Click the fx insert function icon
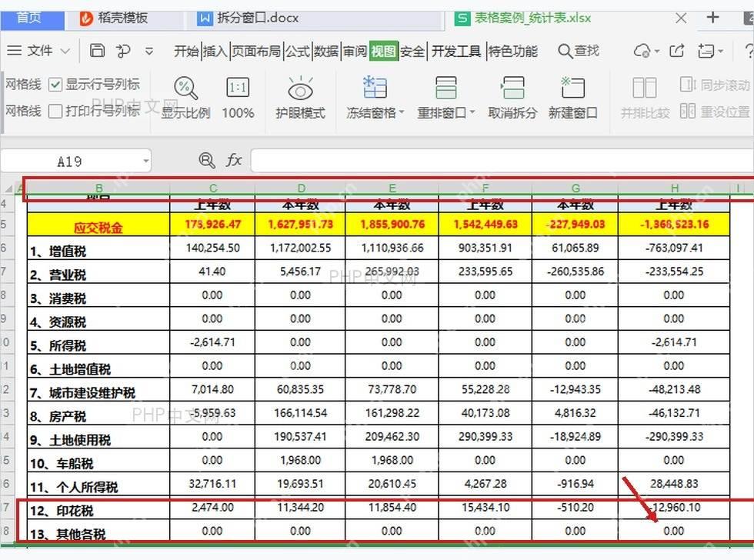This screenshot has width=754, height=560. (234, 160)
